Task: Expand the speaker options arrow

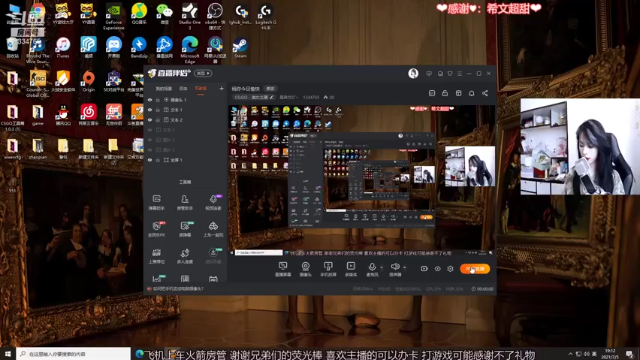Action: (404, 267)
